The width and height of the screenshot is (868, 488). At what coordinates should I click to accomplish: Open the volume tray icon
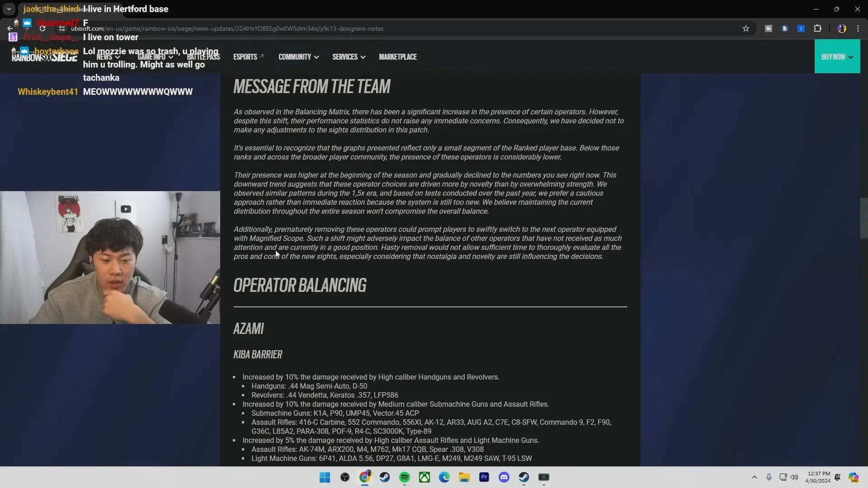pyautogui.click(x=794, y=477)
